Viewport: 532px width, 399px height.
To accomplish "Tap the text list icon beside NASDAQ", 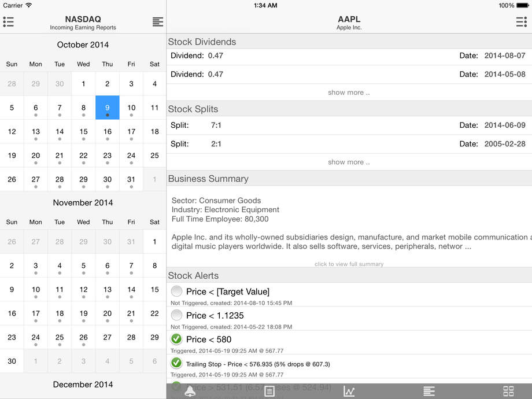I will [x=158, y=22].
